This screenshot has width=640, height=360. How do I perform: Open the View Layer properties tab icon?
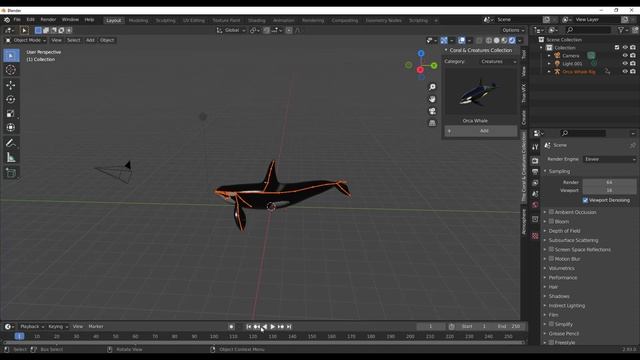(535, 183)
